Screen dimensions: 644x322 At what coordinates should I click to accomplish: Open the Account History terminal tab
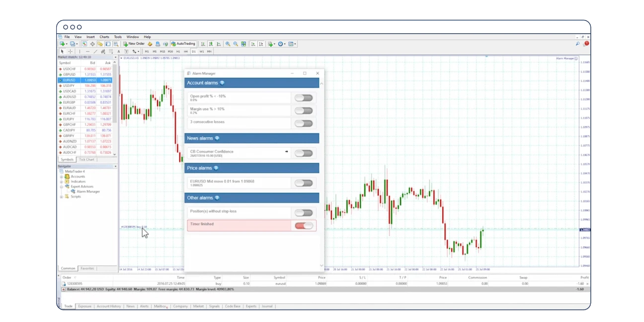click(x=109, y=306)
